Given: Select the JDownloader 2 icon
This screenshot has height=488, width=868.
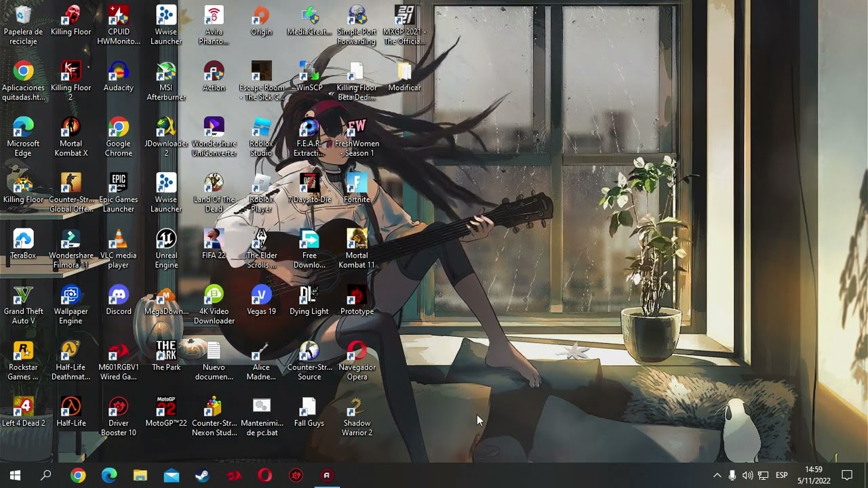Looking at the screenshot, I should [166, 137].
